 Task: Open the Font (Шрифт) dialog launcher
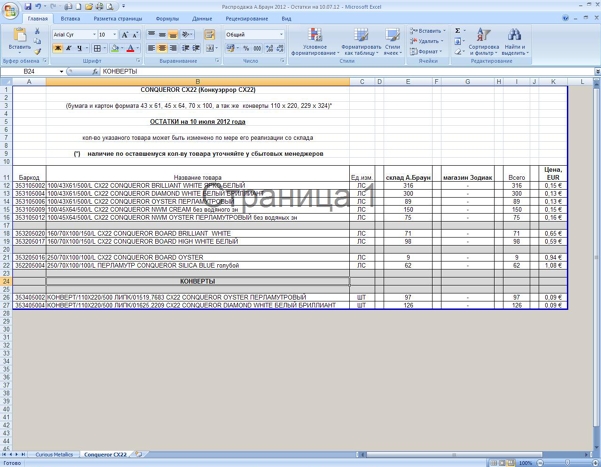coord(138,61)
